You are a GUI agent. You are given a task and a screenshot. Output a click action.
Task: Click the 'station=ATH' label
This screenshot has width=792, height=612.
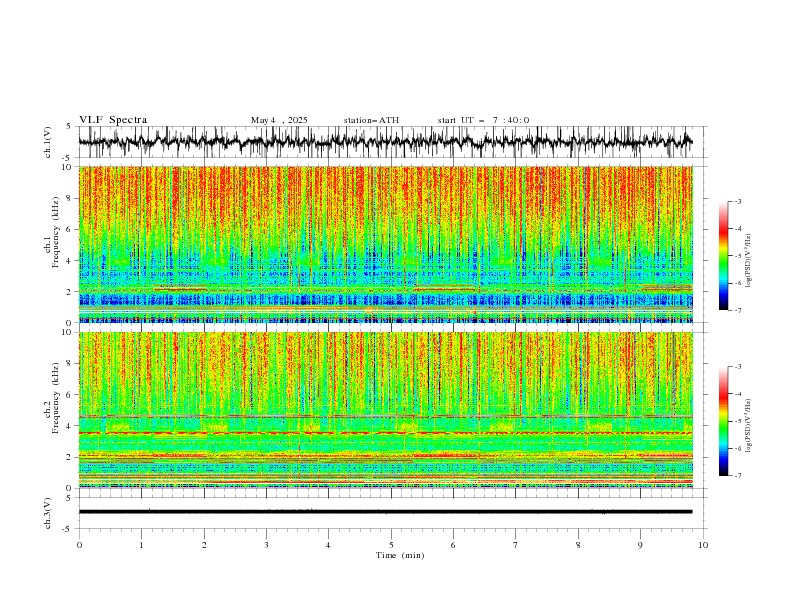(x=371, y=120)
